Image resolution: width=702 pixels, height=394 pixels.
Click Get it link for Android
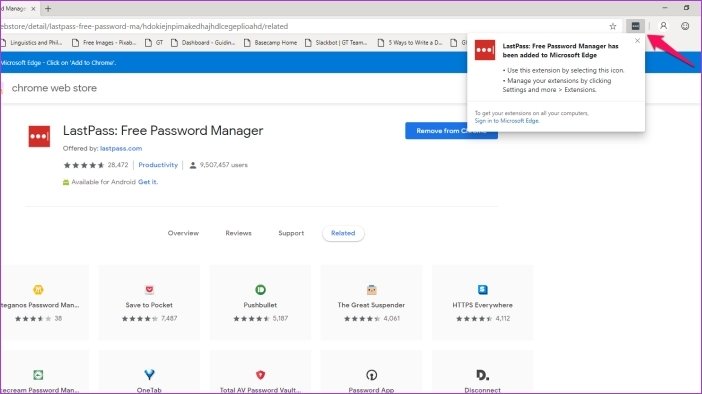[148, 182]
